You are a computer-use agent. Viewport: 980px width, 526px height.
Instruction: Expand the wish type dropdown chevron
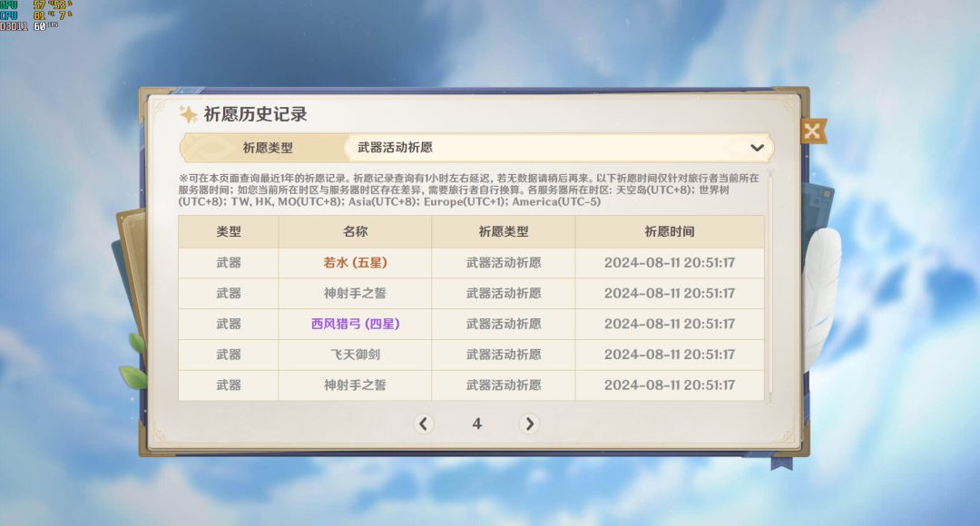[757, 148]
